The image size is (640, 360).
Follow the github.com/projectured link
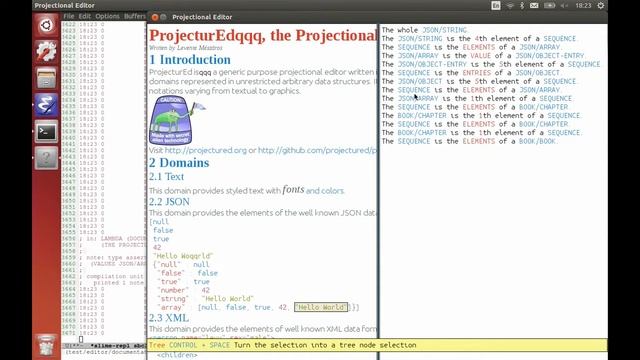317,150
